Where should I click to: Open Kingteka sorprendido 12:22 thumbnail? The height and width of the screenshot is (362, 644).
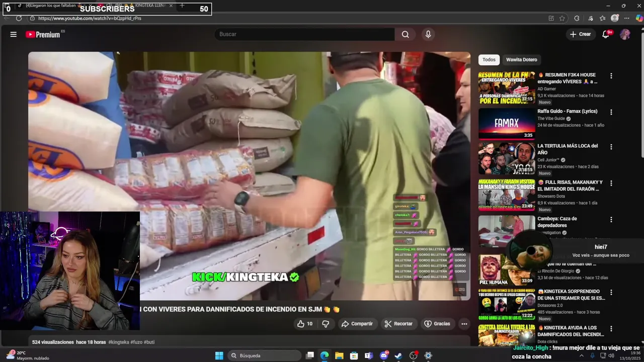pyautogui.click(x=507, y=305)
